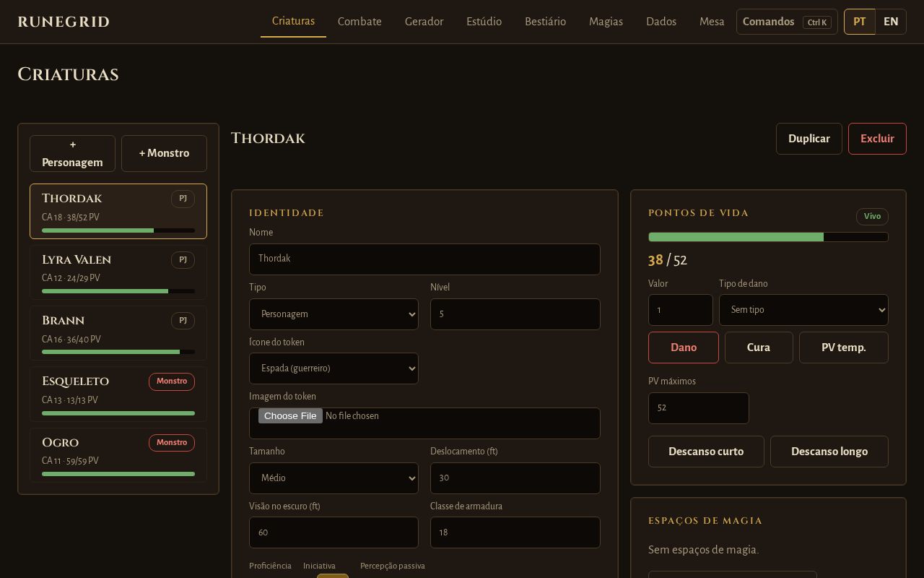
Task: Select Brann in the creature list
Action: pyautogui.click(x=118, y=333)
